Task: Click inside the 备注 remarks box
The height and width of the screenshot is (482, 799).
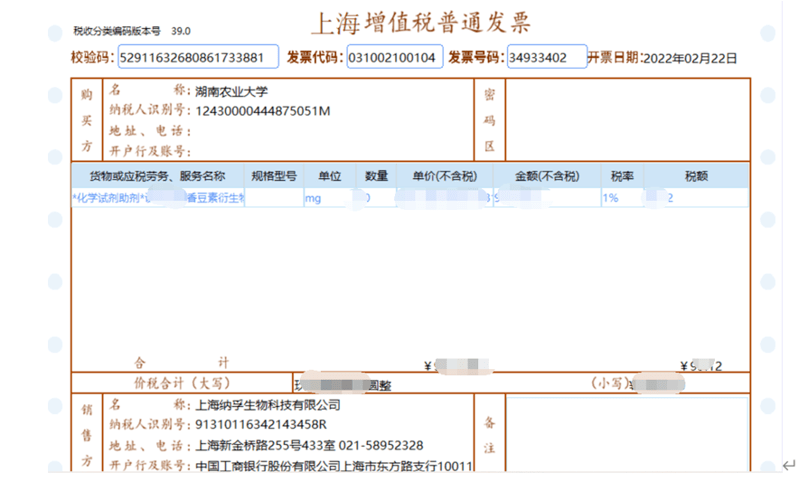Action: (625, 437)
